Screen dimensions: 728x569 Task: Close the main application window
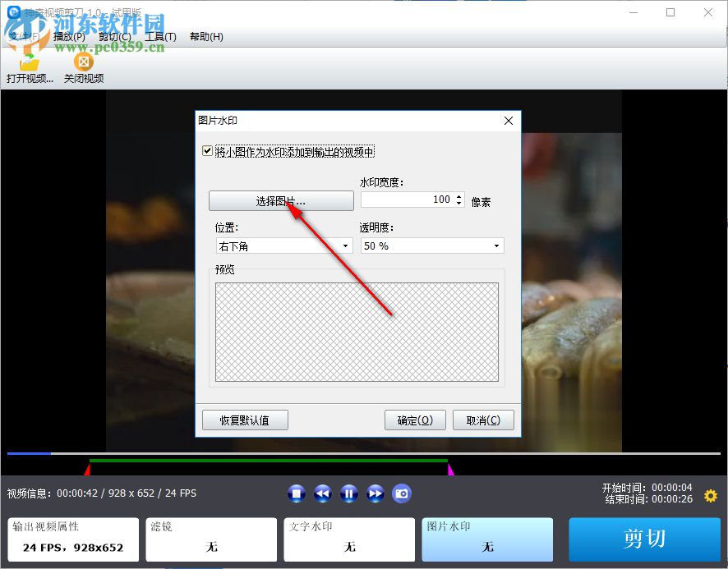(x=708, y=12)
